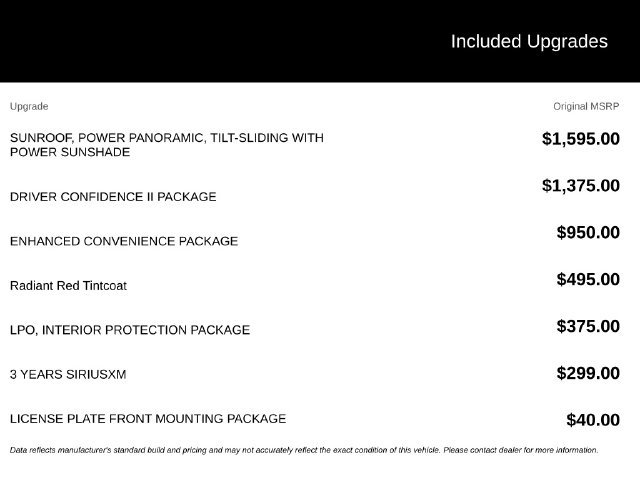The height and width of the screenshot is (480, 640).
Task: Click the $1,595.00 sunroof price
Action: click(x=581, y=139)
